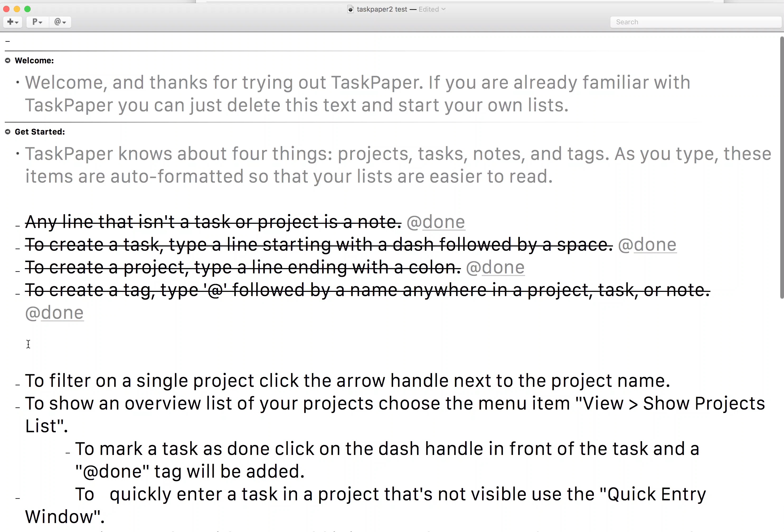Click text 'To filter on a single project'
The height and width of the screenshot is (532, 784).
[x=139, y=381]
